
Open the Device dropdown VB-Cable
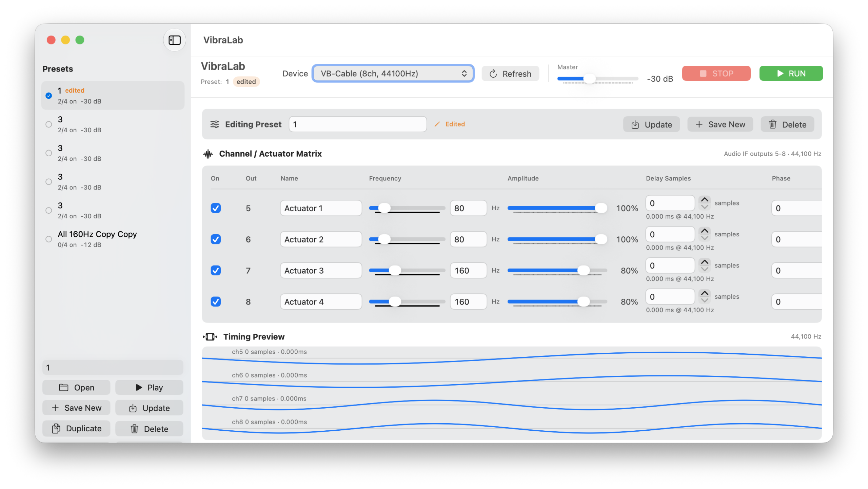click(393, 73)
